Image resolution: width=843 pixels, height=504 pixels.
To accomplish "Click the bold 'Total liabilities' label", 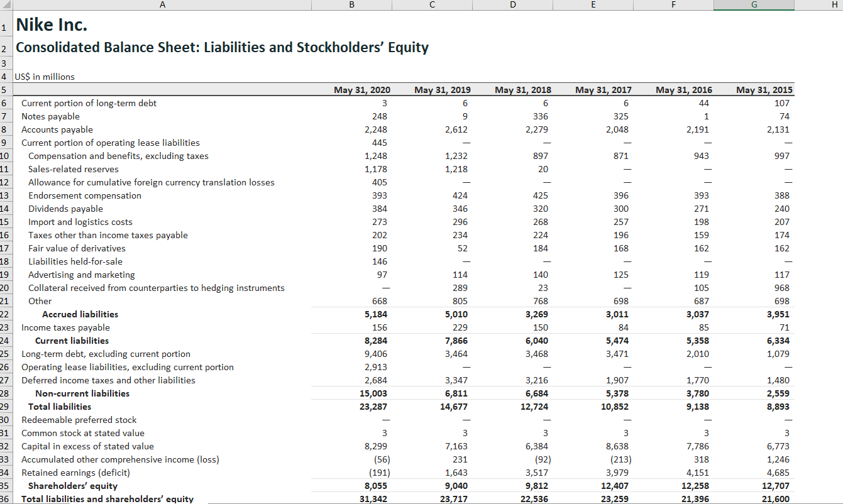I will [x=60, y=407].
